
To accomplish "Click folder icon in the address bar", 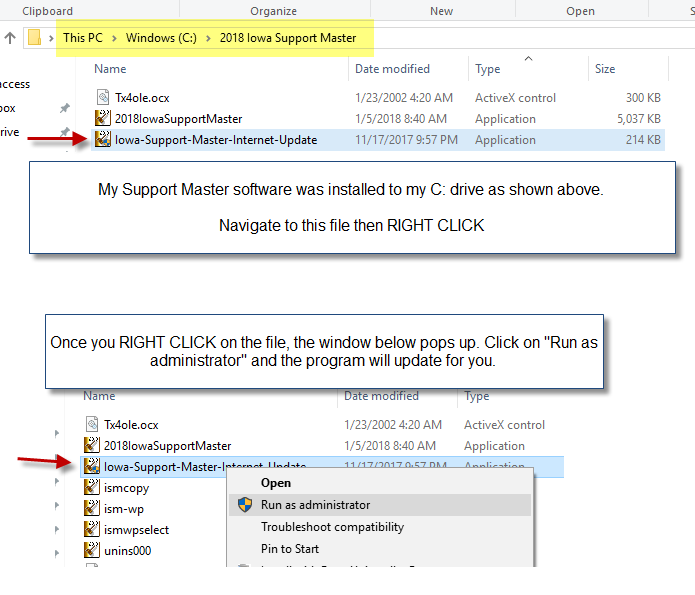I will click(34, 38).
